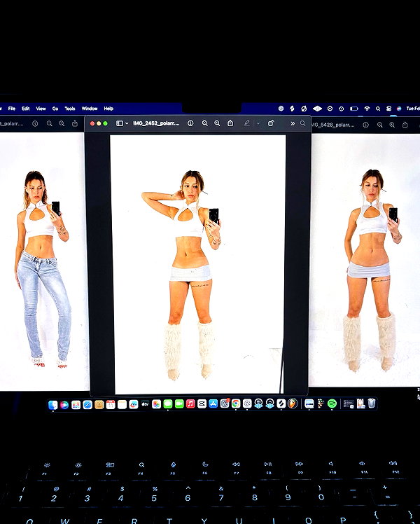The image size is (420, 524).
Task: Open Messages from the Dock
Action: click(168, 404)
